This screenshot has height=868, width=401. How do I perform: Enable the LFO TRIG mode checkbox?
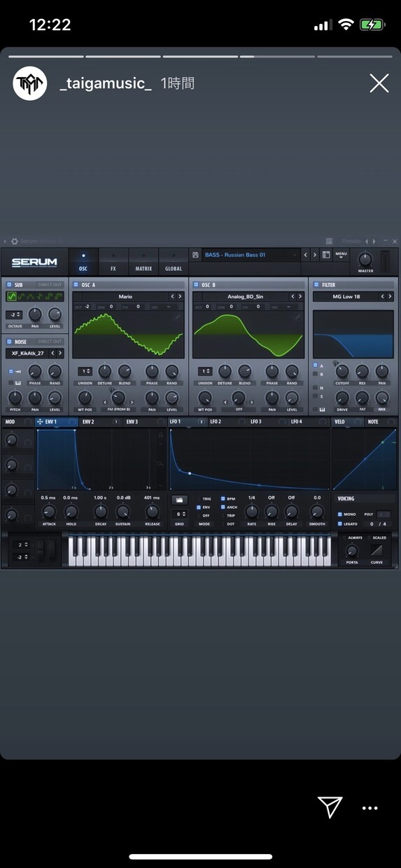click(x=199, y=499)
